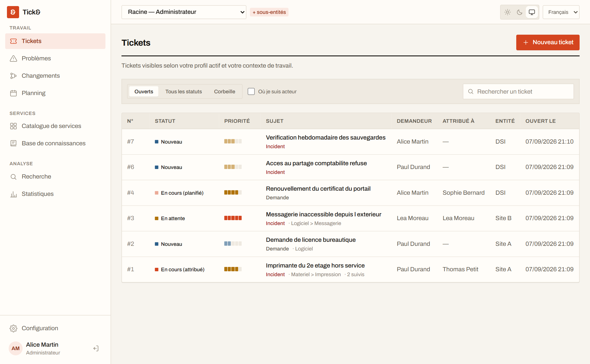590x364 pixels.
Task: Click 'Site B' entity cell
Action: pos(504,218)
